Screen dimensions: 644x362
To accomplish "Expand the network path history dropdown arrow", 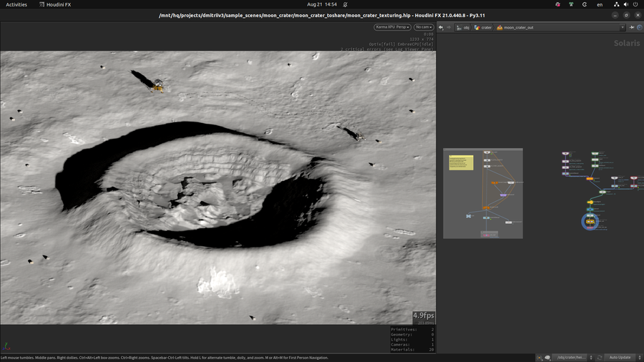I will (x=623, y=27).
